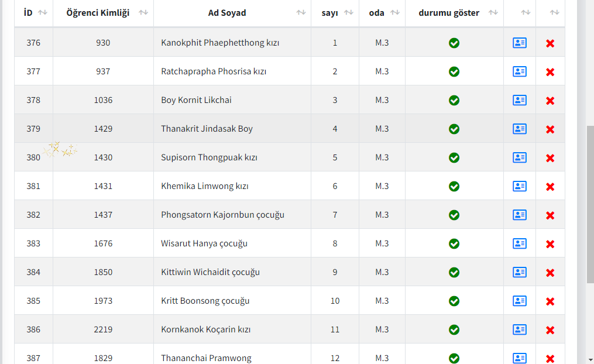Remove Kornkanok Koçarin with red X
This screenshot has height=364, width=594.
pyautogui.click(x=550, y=330)
